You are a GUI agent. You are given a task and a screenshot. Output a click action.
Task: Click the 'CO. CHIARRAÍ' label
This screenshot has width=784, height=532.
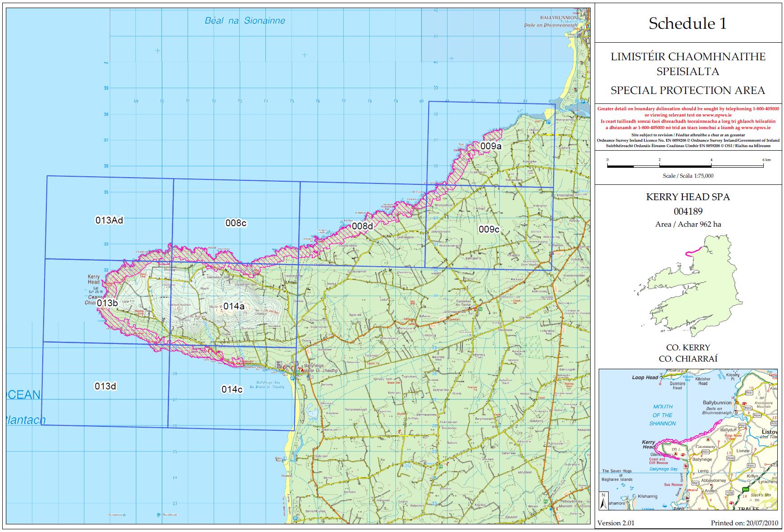(688, 358)
